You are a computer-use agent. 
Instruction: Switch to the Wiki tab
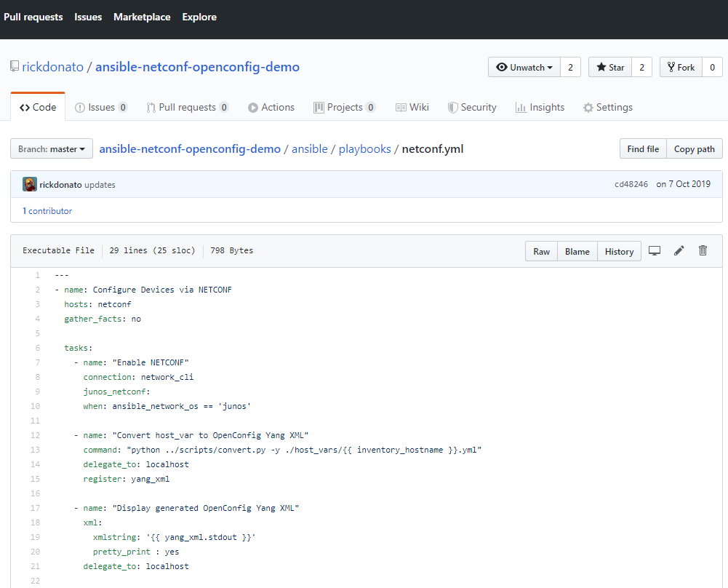[412, 107]
